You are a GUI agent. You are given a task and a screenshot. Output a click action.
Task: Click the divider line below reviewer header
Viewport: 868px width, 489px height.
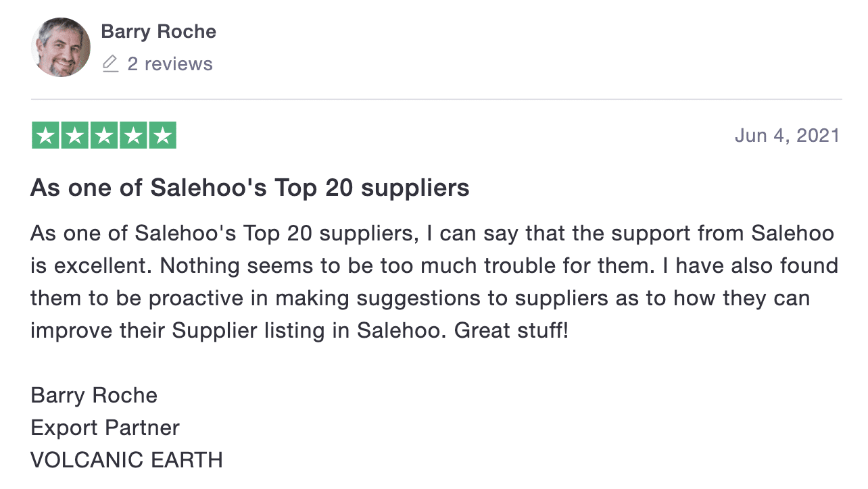tap(436, 99)
